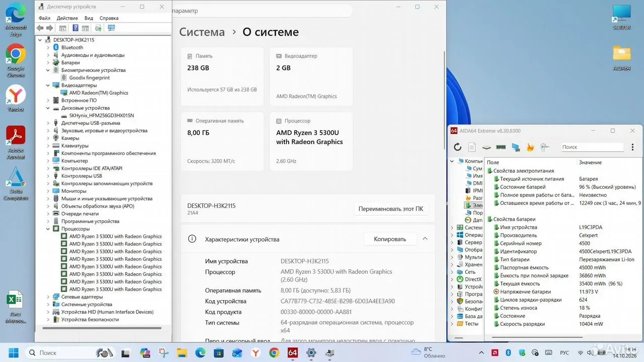
Task: Expand Bluetooth node in Device Manager
Action: (48, 47)
